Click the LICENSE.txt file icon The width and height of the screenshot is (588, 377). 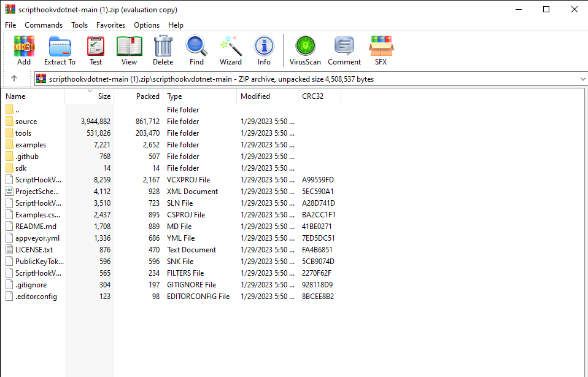[x=9, y=249]
